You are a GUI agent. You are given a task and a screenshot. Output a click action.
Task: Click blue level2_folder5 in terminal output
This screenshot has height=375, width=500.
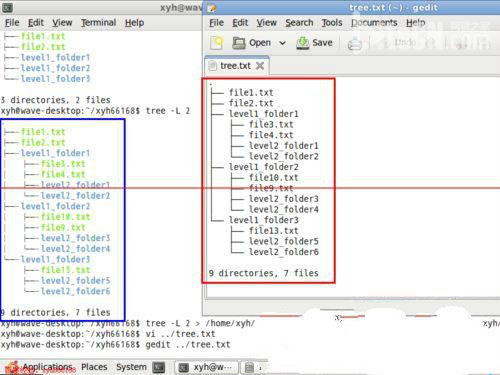click(x=75, y=281)
